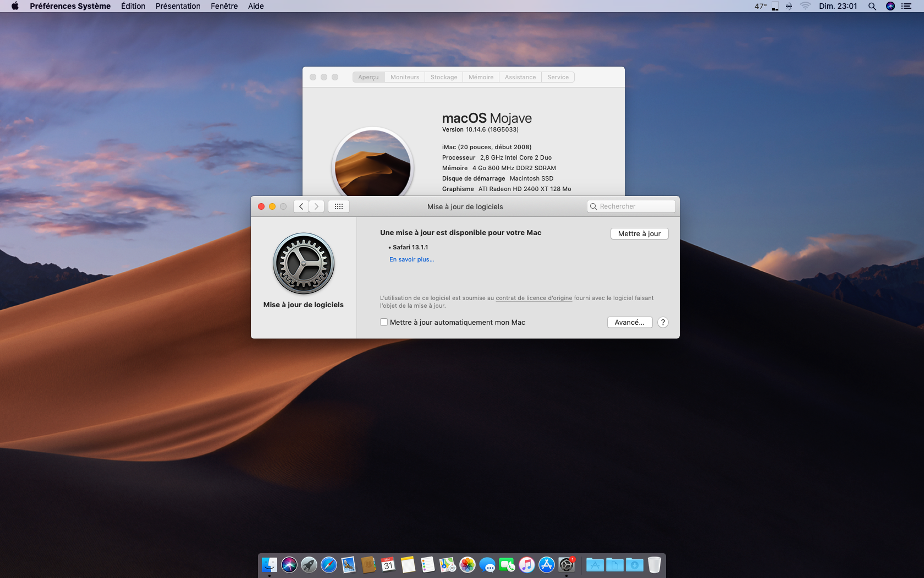Open the Fenêtre menu
924x578 pixels.
pyautogui.click(x=224, y=6)
